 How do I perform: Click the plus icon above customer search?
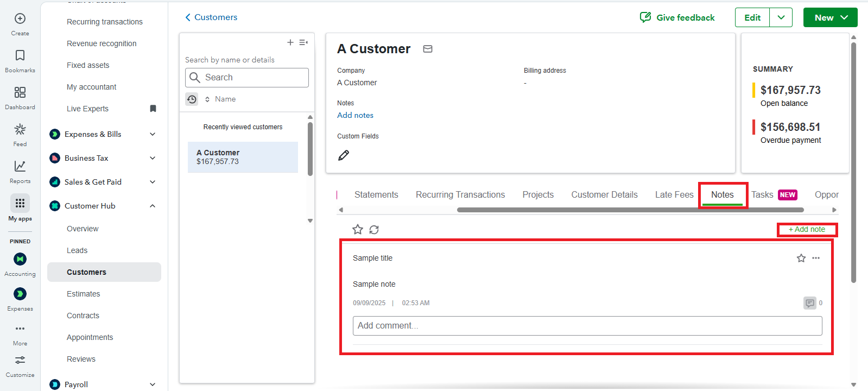point(290,42)
